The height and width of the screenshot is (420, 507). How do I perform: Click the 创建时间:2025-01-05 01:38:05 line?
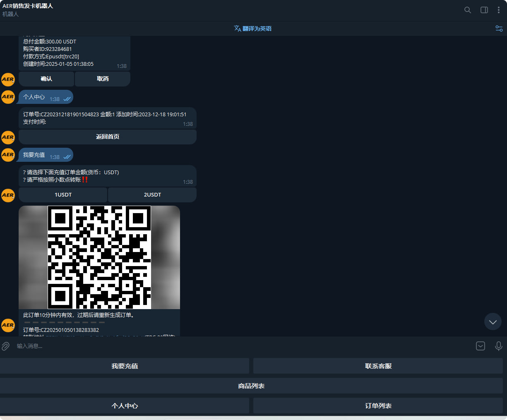58,64
